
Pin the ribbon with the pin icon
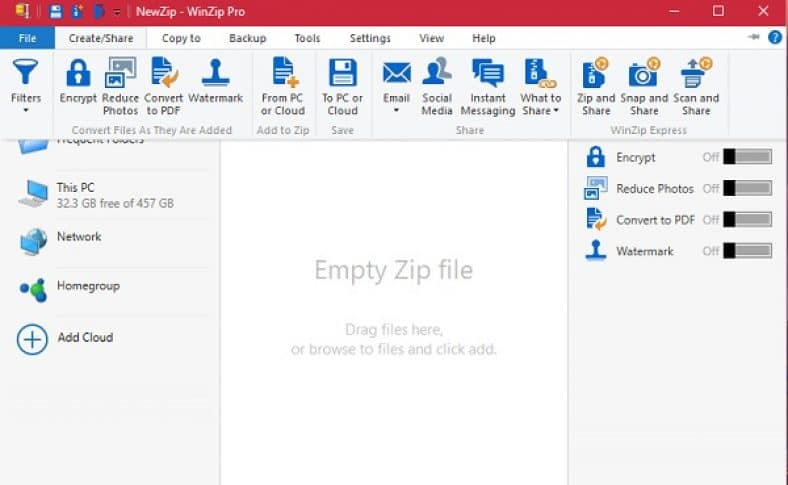coord(753,37)
